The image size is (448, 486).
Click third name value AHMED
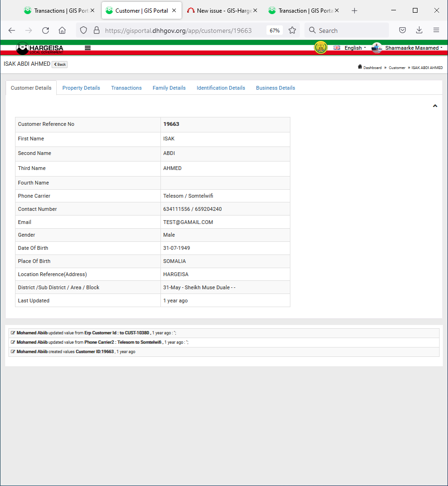click(172, 168)
